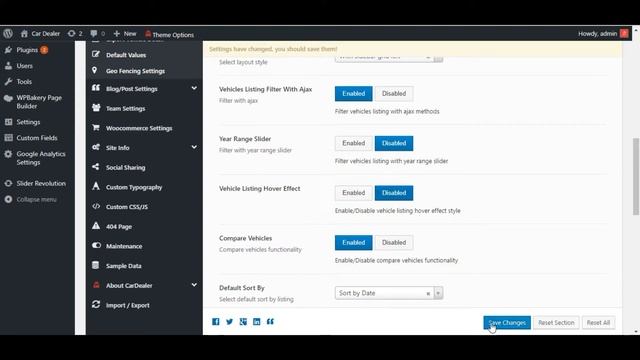The image size is (640, 360).
Task: Click the Plugins plug icon
Action: 8,50
